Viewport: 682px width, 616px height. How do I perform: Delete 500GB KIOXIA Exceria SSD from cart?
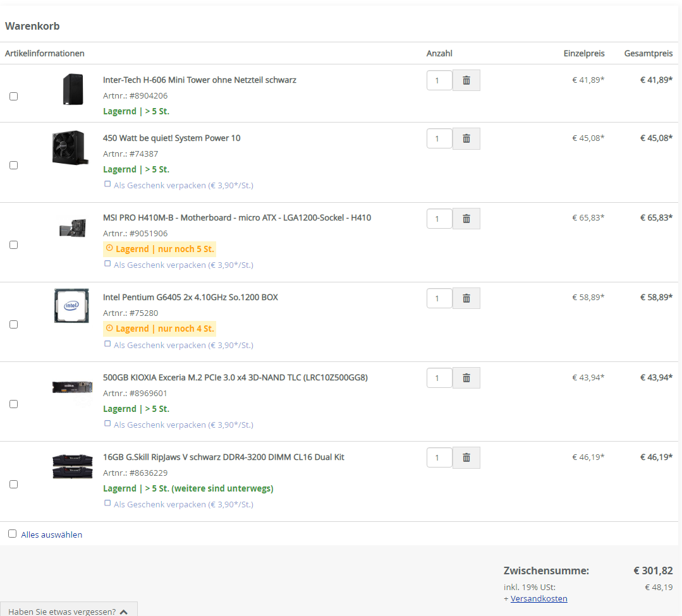(x=466, y=378)
